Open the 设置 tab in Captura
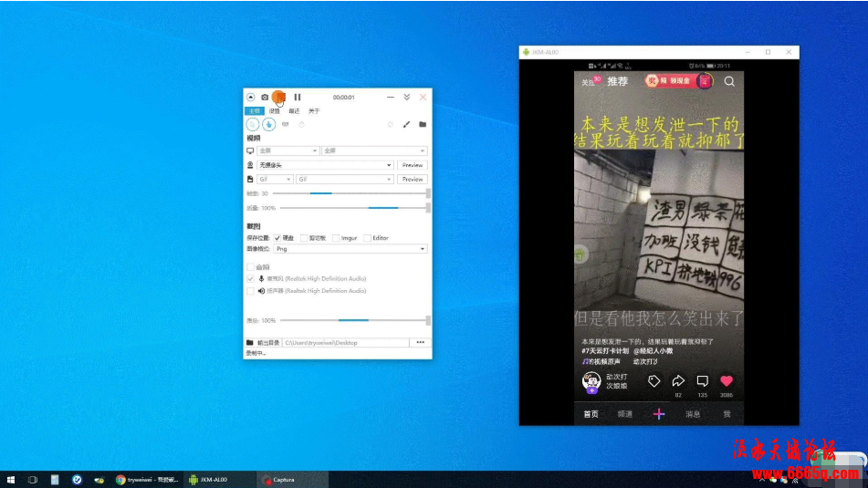Screen dimensions: 868x488 tap(275, 111)
